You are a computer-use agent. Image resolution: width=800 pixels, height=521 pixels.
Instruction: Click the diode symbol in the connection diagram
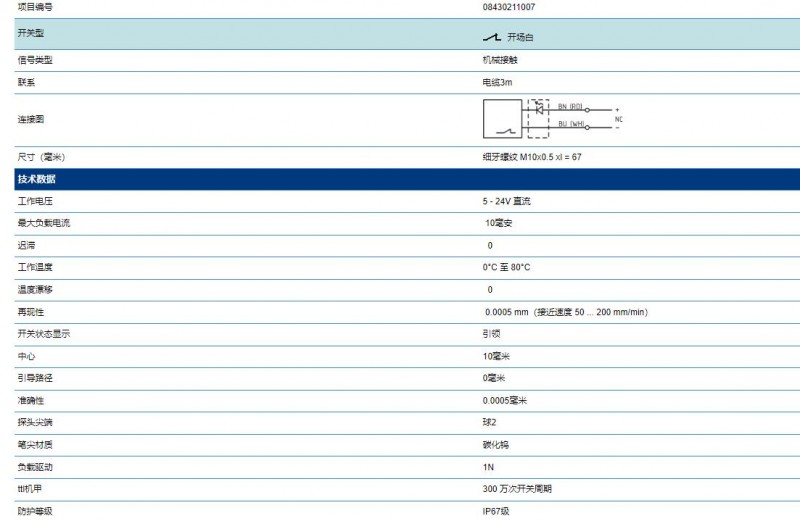(539, 108)
